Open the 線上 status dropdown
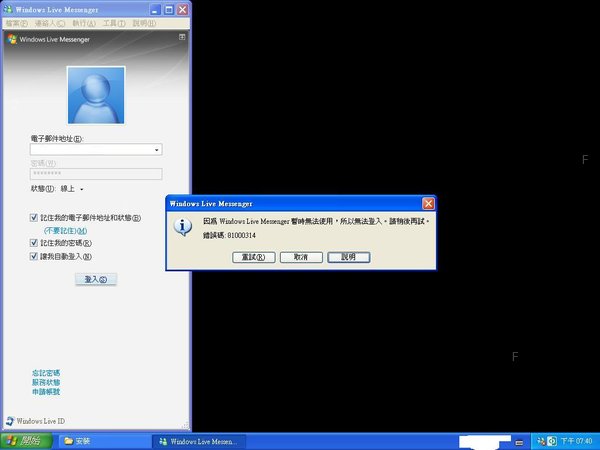 click(x=72, y=189)
